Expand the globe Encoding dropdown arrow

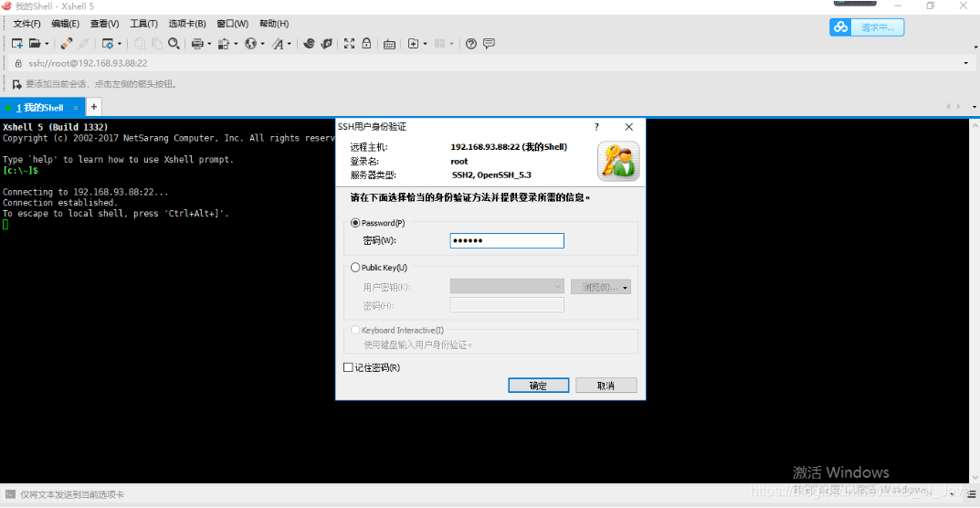[x=263, y=45]
